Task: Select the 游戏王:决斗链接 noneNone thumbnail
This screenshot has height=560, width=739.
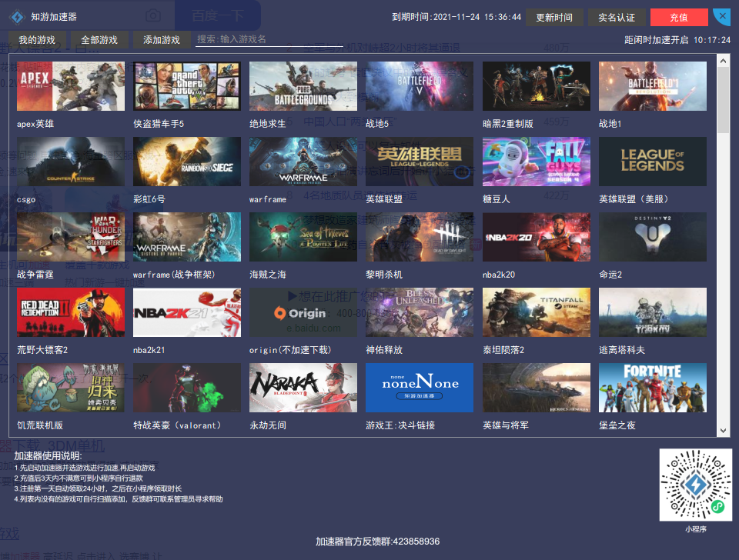Action: 420,388
